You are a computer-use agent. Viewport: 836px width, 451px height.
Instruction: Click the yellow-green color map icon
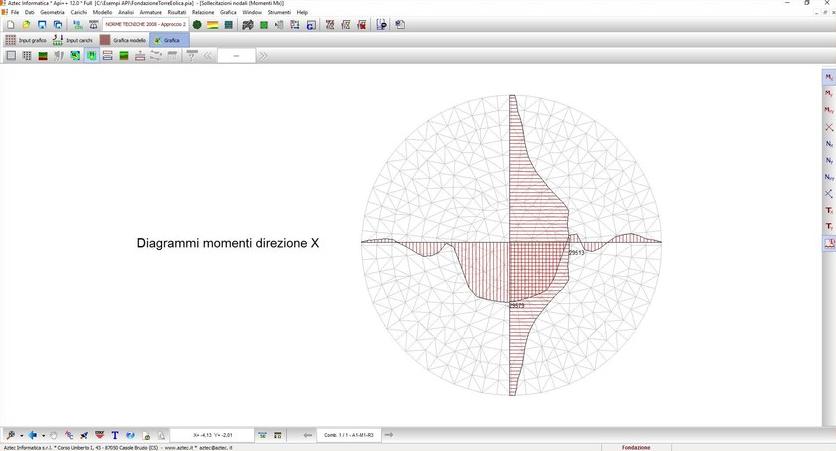click(x=213, y=24)
